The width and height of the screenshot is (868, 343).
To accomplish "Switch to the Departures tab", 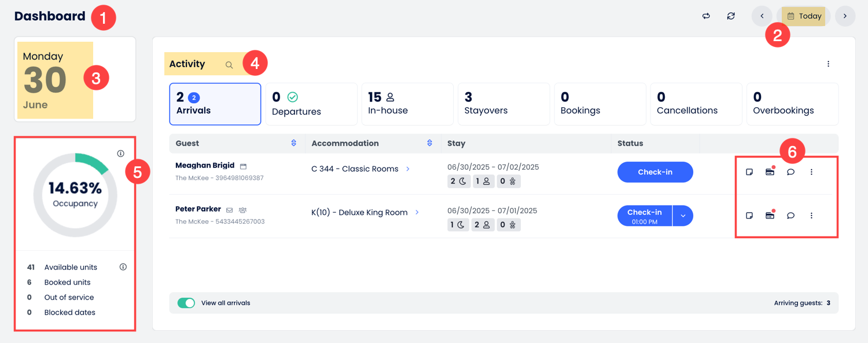I will point(311,104).
